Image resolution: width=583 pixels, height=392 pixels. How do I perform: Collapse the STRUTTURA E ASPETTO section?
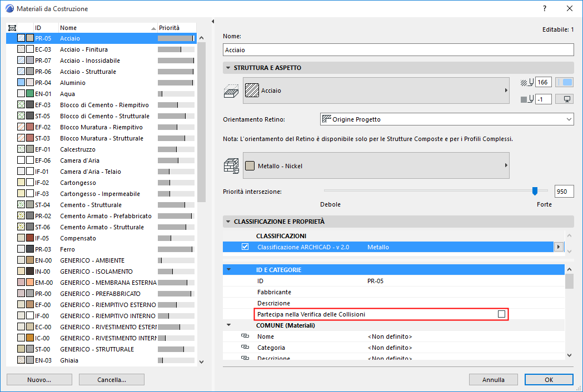pyautogui.click(x=228, y=66)
